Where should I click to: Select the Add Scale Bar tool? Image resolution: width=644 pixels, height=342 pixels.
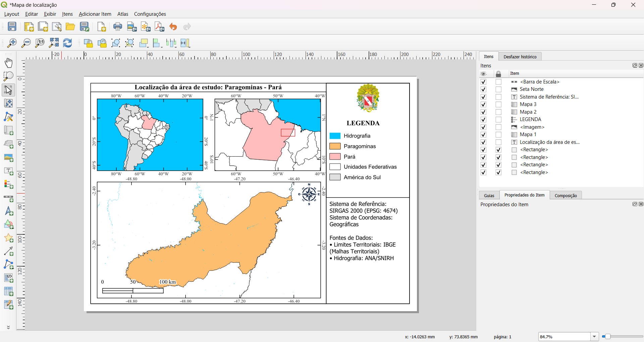click(8, 198)
